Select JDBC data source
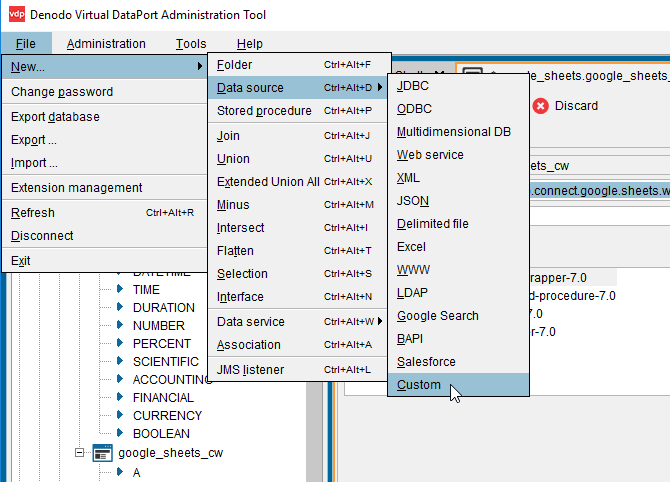670x482 pixels. click(458, 86)
